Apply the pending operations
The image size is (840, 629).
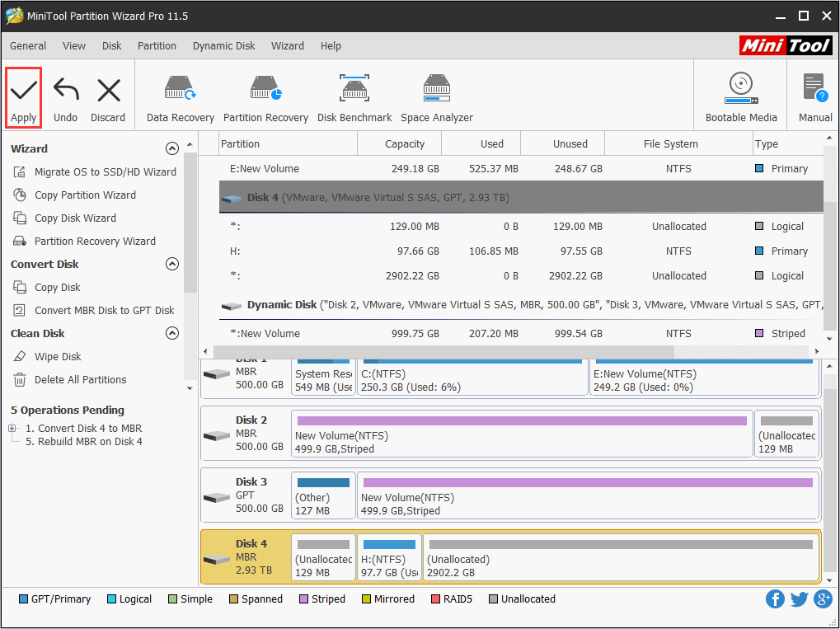click(24, 98)
